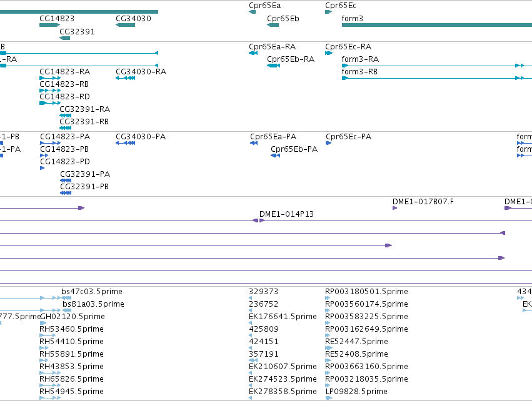Click transcript label CG14823-RA
The width and height of the screenshot is (532, 401).
(65, 72)
